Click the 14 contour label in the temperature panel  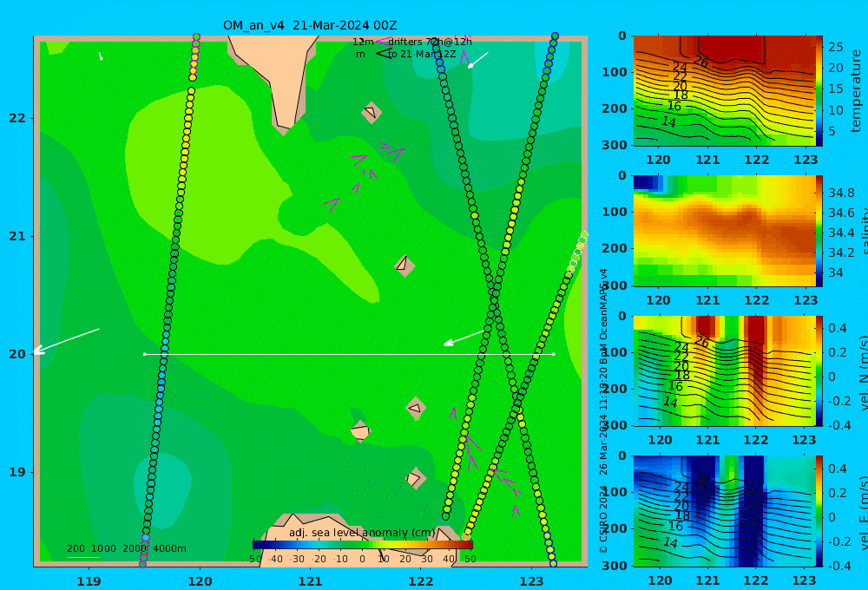668,121
